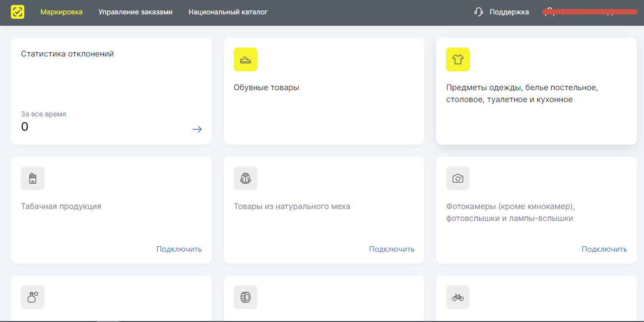This screenshot has width=644, height=322.
Task: Connect the photo cameras category via Подключить
Action: pos(604,249)
